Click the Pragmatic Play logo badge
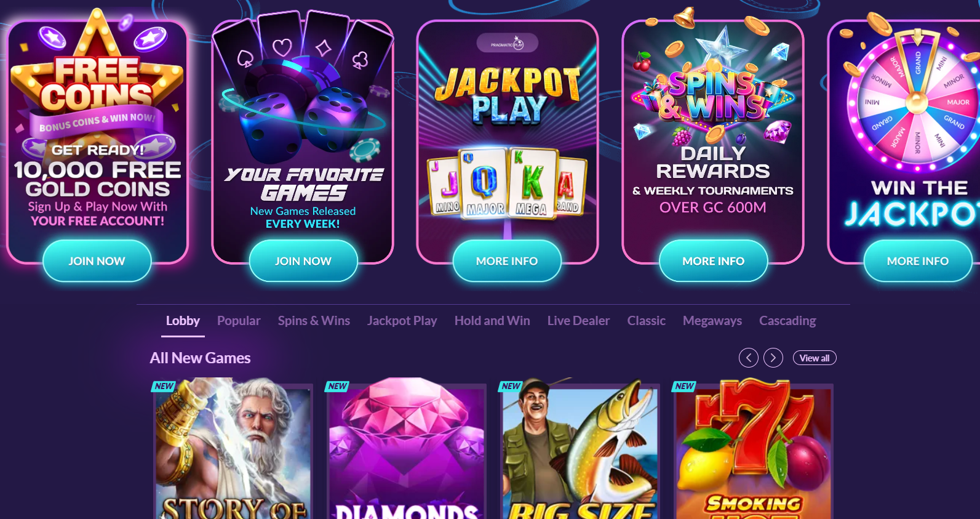This screenshot has height=519, width=980. pyautogui.click(x=508, y=43)
